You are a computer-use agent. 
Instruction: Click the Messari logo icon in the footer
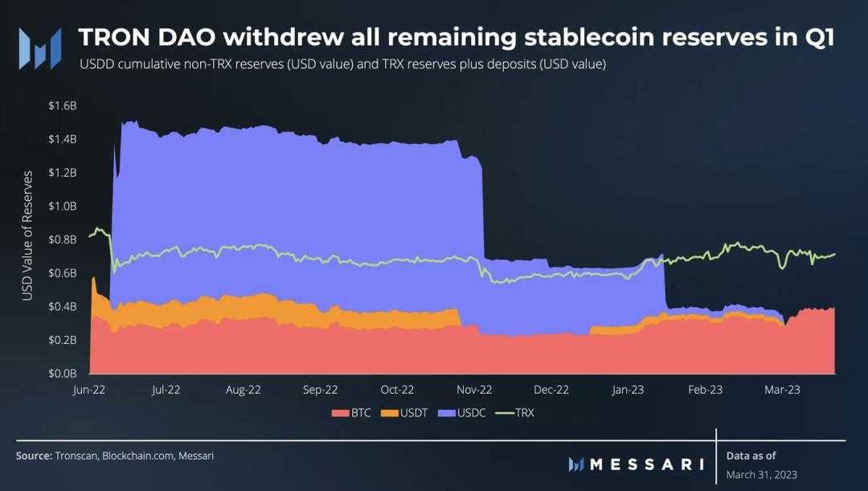pyautogui.click(x=575, y=464)
